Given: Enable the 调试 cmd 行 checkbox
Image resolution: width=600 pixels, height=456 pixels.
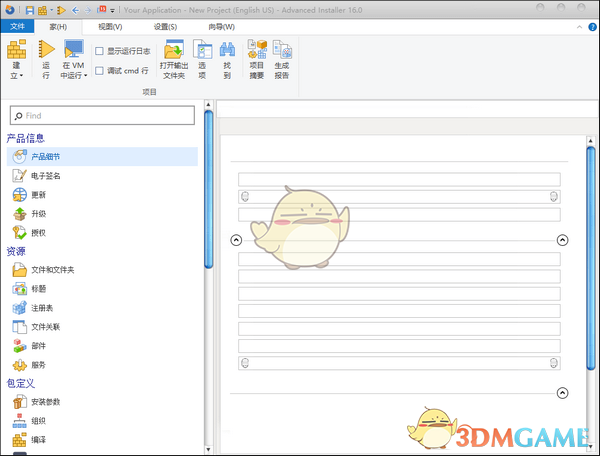Looking at the screenshot, I should [99, 71].
